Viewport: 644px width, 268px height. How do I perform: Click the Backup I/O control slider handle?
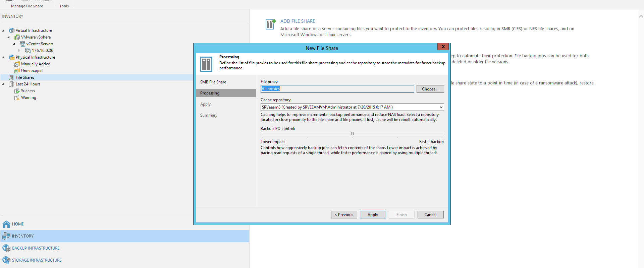coord(352,134)
